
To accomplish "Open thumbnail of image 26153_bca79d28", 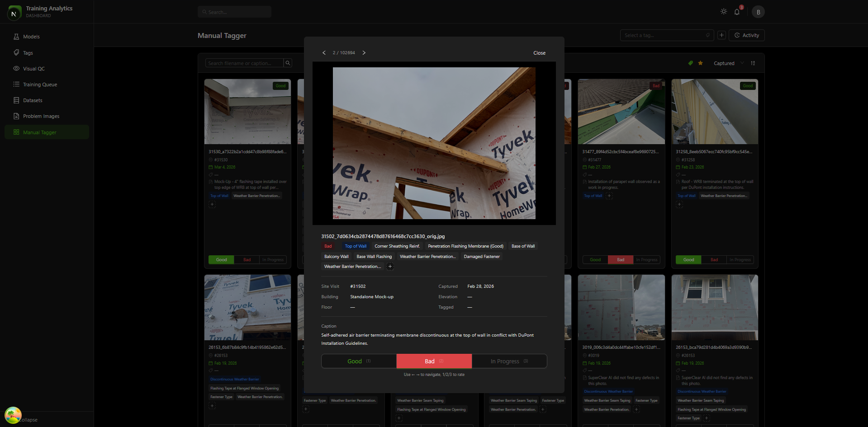I will [715, 307].
